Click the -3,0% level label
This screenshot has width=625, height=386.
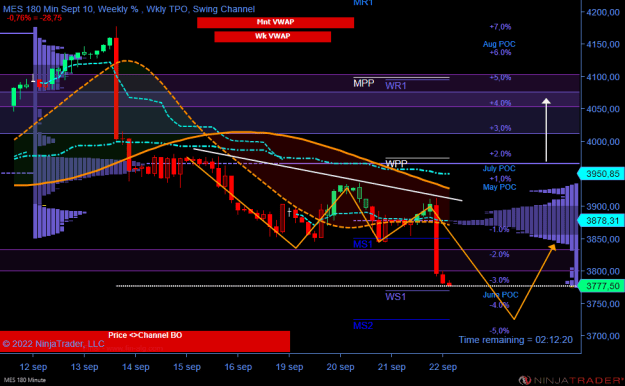[499, 280]
